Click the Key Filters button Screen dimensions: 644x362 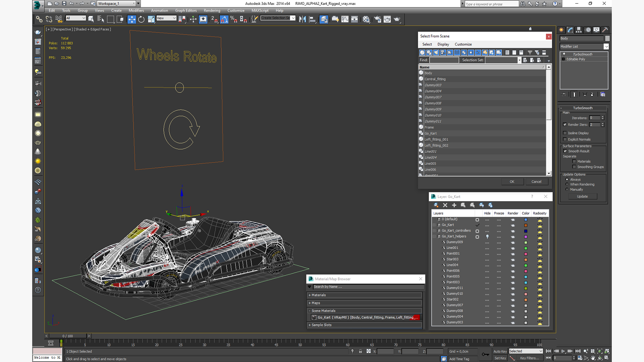point(530,358)
